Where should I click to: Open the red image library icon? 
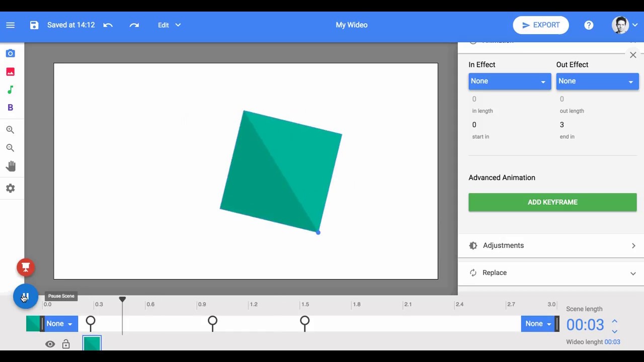click(11, 72)
